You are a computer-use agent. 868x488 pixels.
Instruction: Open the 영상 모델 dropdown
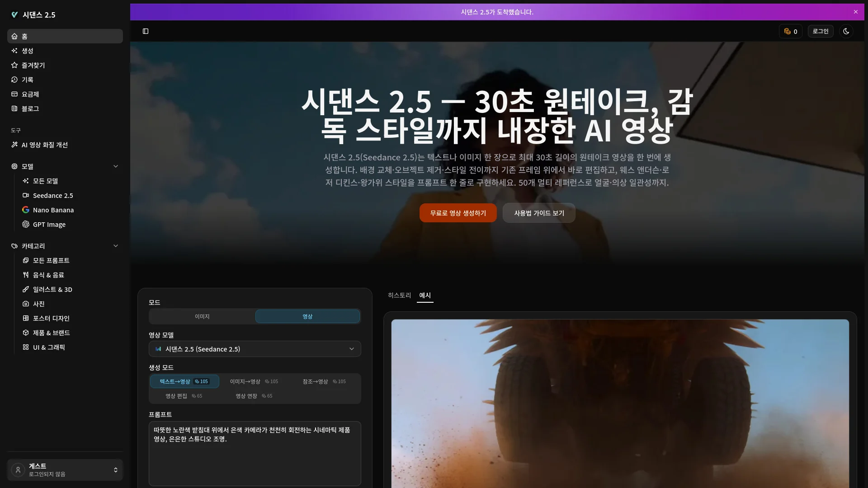pos(255,349)
